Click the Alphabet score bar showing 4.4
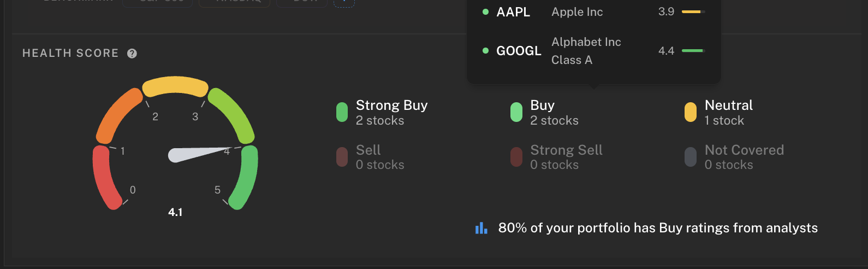The width and height of the screenshot is (868, 269). (x=693, y=51)
